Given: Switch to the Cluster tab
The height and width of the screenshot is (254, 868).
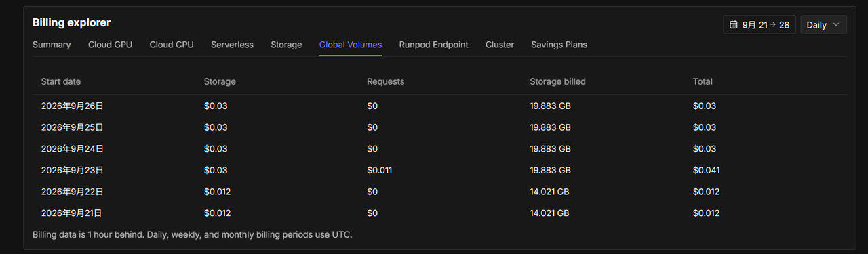Looking at the screenshot, I should 500,45.
